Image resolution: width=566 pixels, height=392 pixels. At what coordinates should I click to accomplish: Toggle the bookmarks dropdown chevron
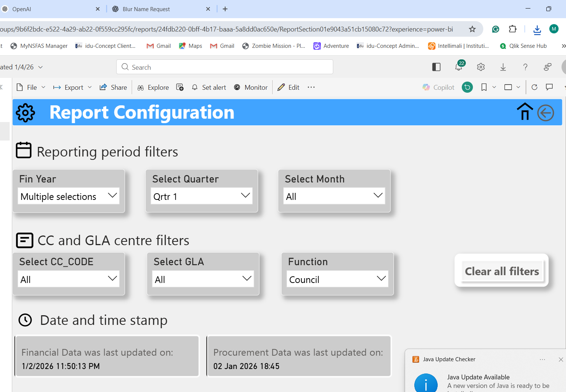494,87
